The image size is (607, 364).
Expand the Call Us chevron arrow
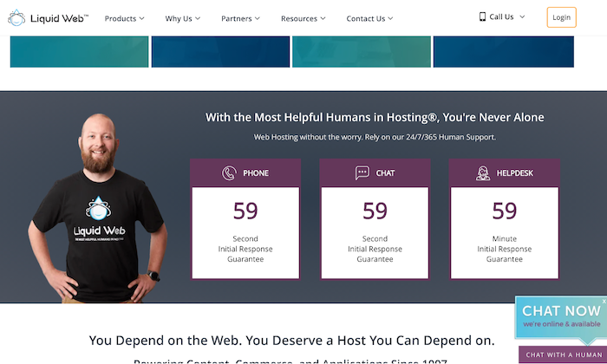[522, 16]
